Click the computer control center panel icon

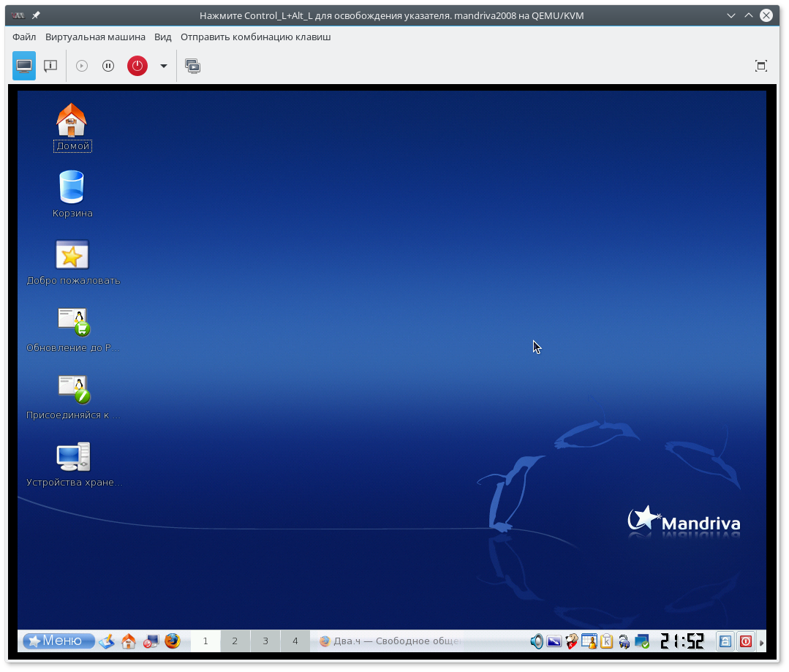click(x=151, y=641)
